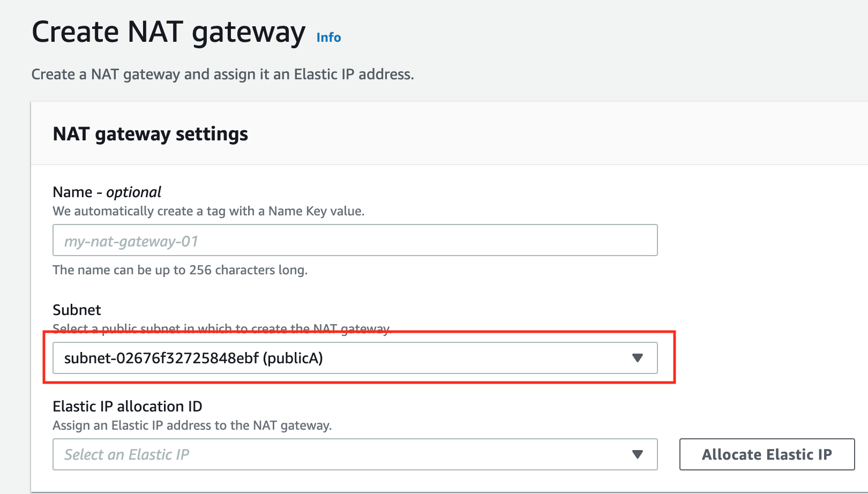868x494 pixels.
Task: Click the 'Subnet' field label
Action: 77,310
